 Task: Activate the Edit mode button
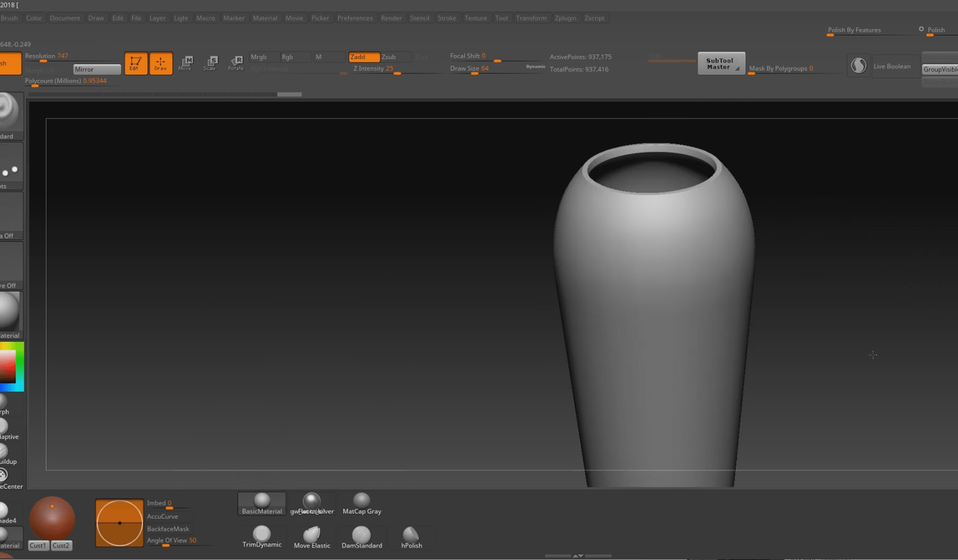[135, 63]
